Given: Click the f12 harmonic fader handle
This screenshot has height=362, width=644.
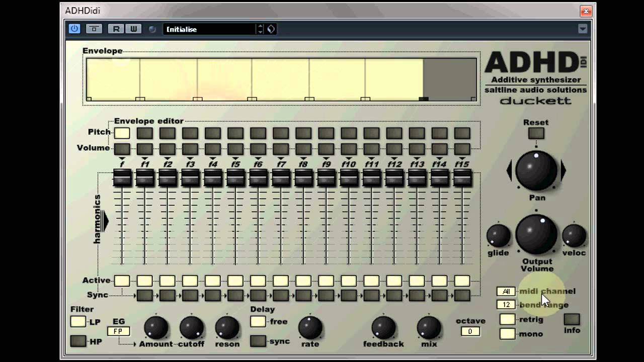Looking at the screenshot, I should [394, 177].
